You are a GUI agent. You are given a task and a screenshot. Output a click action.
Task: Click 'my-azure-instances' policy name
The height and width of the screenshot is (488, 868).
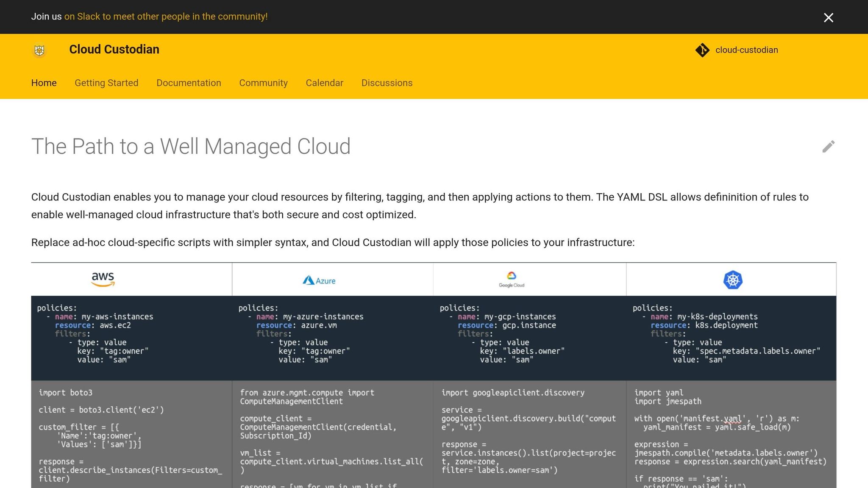point(323,317)
